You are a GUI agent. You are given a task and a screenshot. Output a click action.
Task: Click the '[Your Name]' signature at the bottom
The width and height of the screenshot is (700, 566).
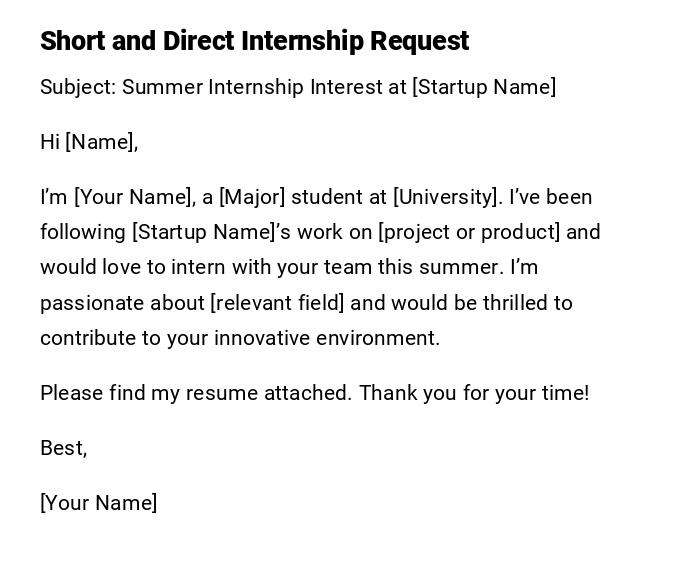coord(98,503)
